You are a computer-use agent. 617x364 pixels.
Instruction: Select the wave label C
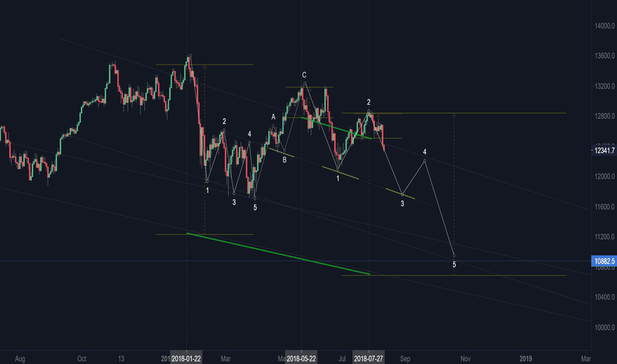coord(304,75)
